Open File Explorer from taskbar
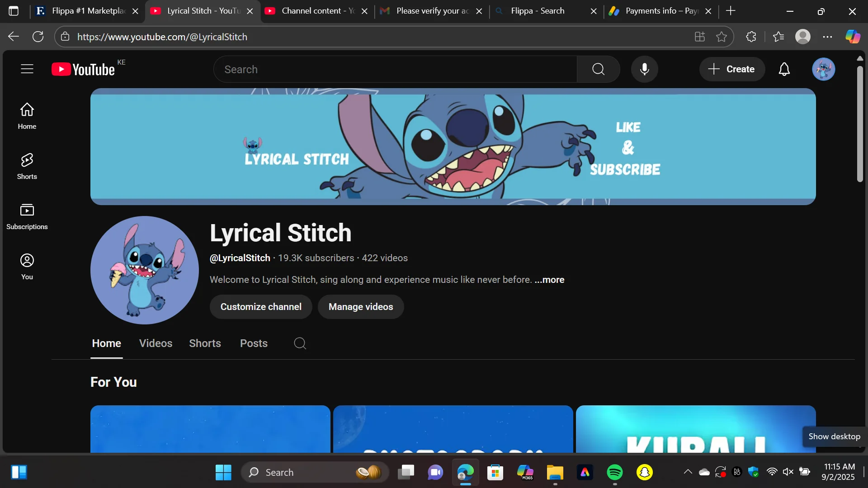The width and height of the screenshot is (868, 488). click(x=555, y=472)
